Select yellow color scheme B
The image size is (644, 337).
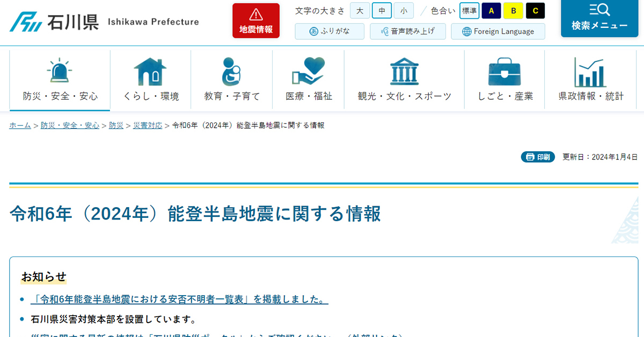[x=513, y=11]
